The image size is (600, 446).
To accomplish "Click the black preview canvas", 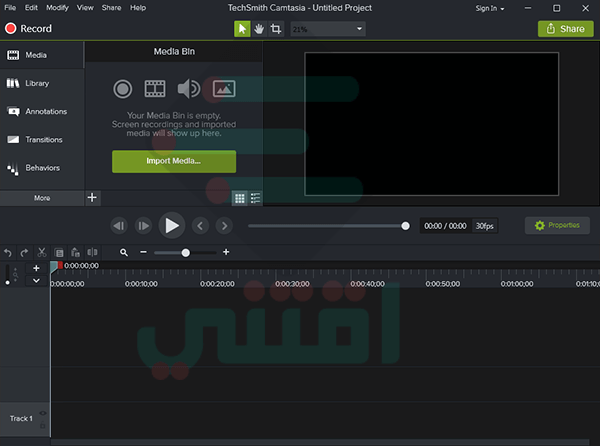I will tap(432, 124).
